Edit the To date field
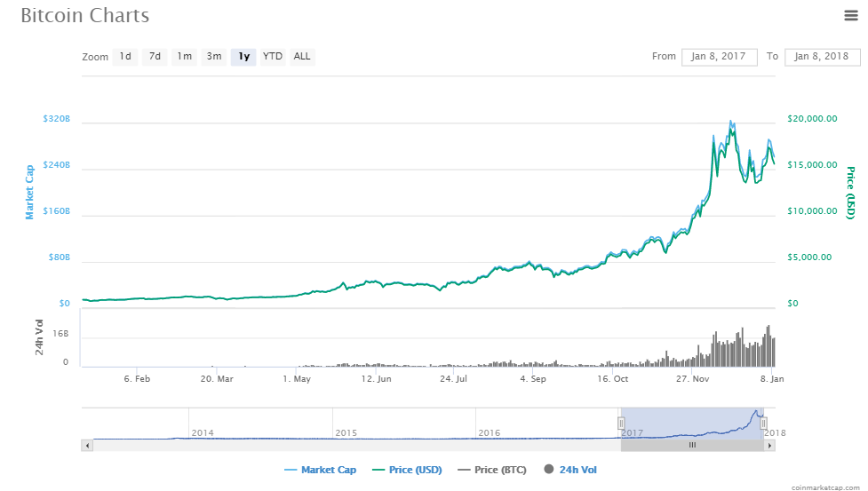Viewport: 868px width, 491px height. pyautogui.click(x=822, y=57)
